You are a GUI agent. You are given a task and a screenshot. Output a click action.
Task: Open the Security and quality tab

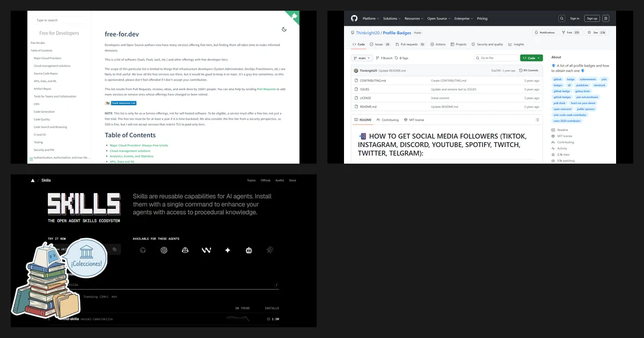488,45
